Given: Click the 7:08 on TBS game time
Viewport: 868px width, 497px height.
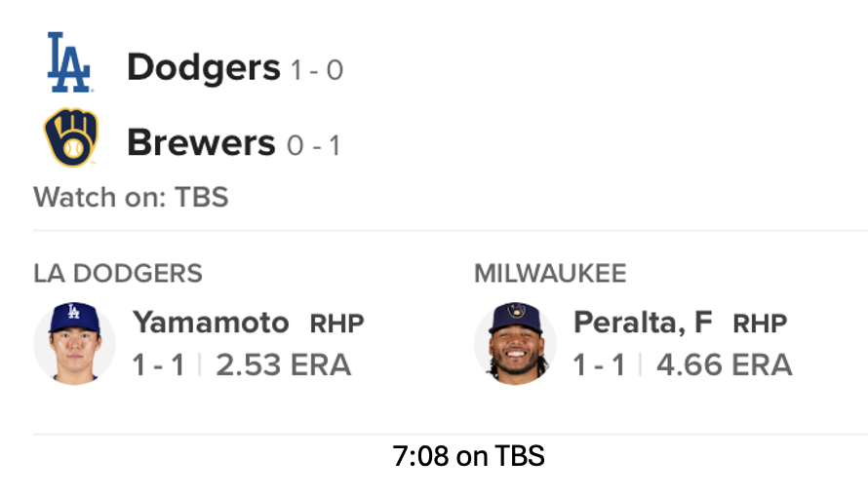Looking at the screenshot, I should click(x=468, y=456).
